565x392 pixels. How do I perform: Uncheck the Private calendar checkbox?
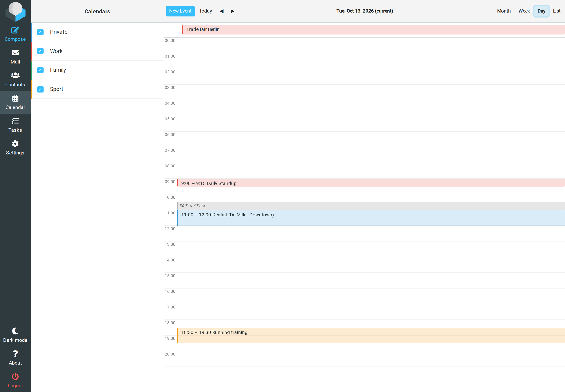click(40, 32)
